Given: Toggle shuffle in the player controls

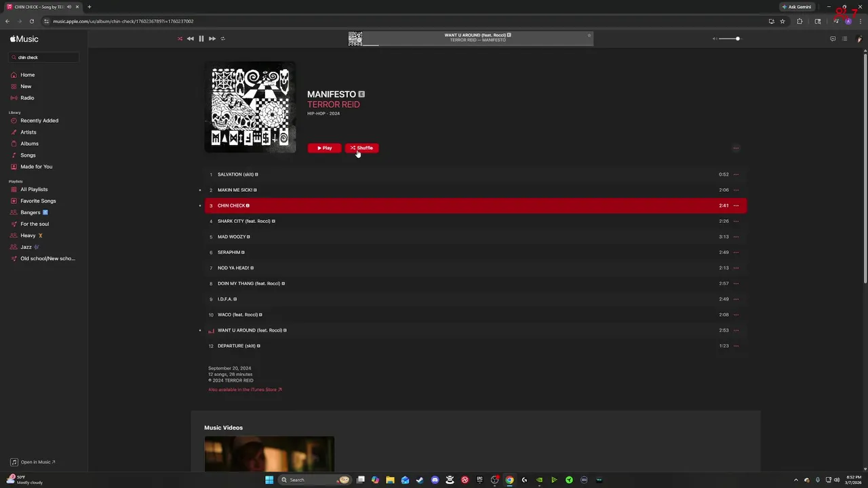Looking at the screenshot, I should [180, 39].
